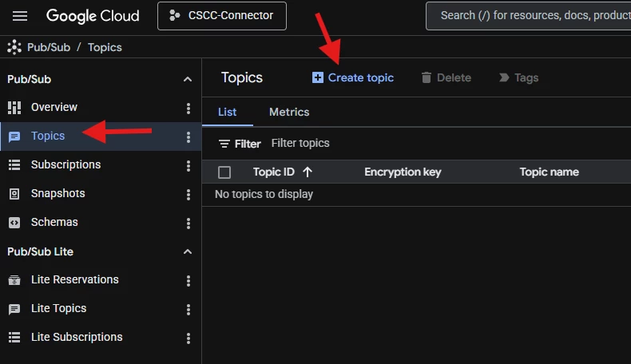Click the trash can icon
This screenshot has height=364, width=631.
(427, 77)
